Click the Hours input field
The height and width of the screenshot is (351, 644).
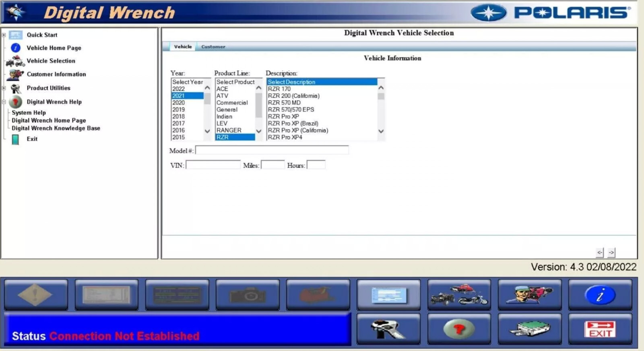click(316, 165)
